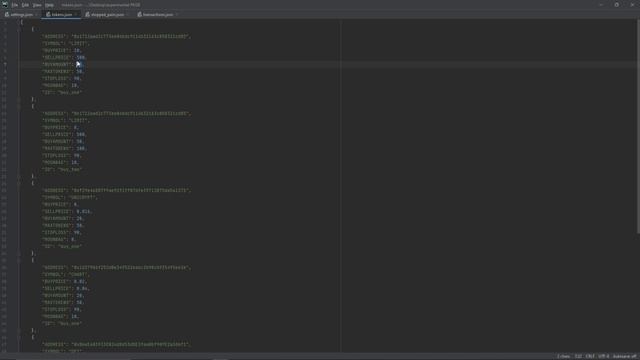
Task: Click the file icon on tokens.json tab
Action: tap(48, 15)
